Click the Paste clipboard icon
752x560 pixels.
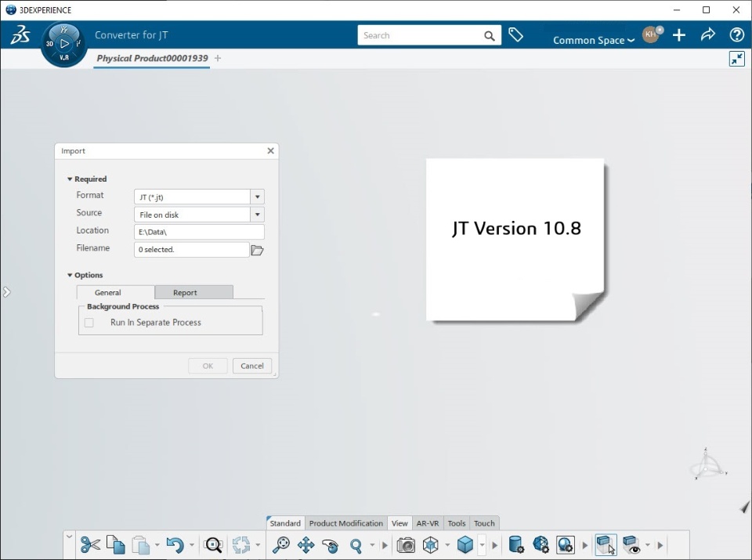click(x=140, y=544)
